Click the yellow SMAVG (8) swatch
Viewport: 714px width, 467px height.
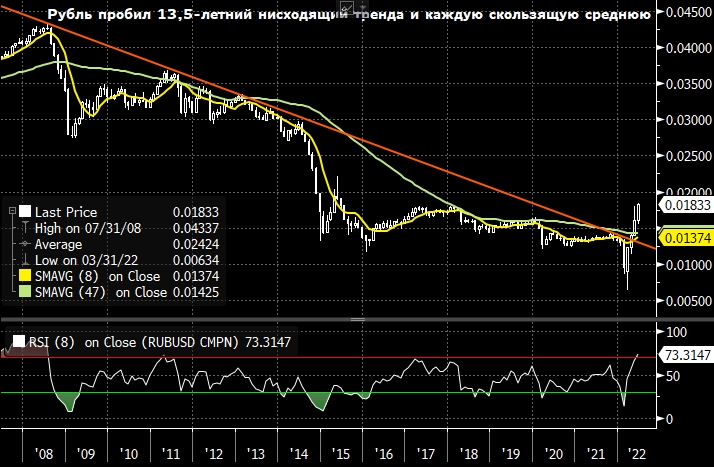25,275
